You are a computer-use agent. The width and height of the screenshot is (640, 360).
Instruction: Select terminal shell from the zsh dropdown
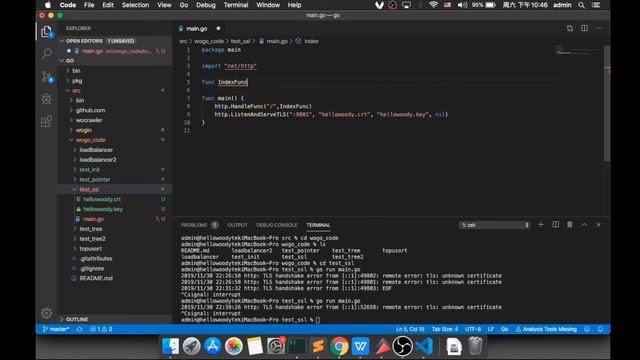tap(495, 225)
